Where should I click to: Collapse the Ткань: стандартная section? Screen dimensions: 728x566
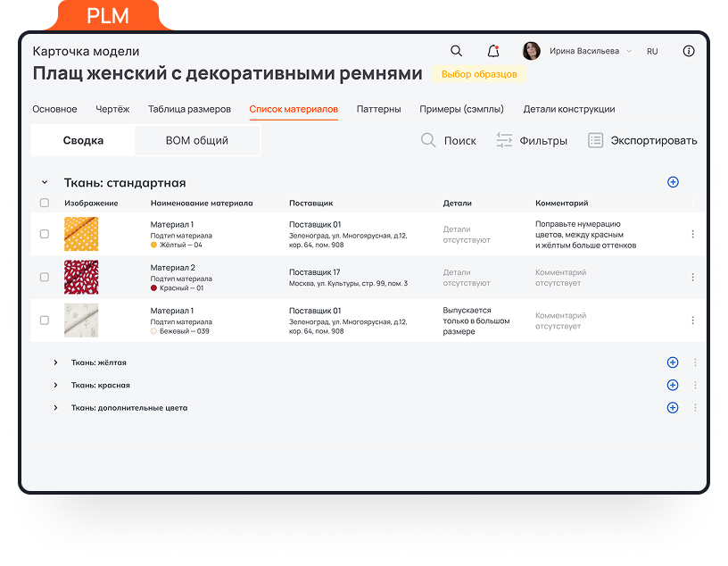45,182
